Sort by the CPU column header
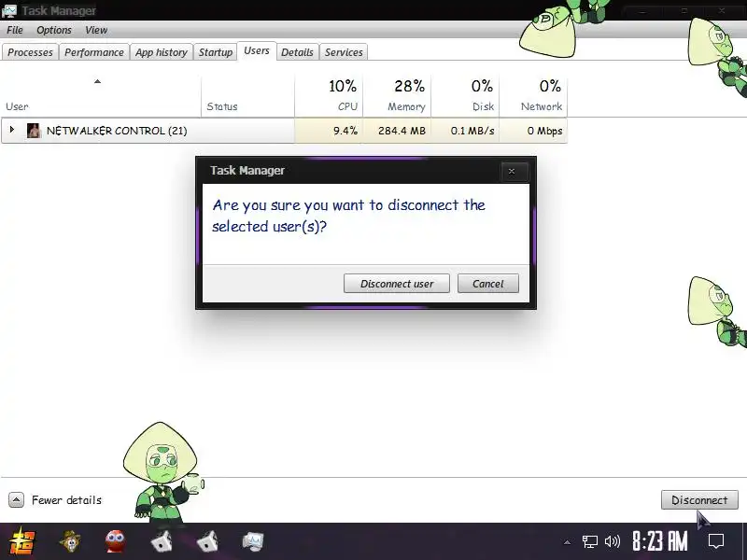Image resolution: width=747 pixels, height=560 pixels. (329, 96)
